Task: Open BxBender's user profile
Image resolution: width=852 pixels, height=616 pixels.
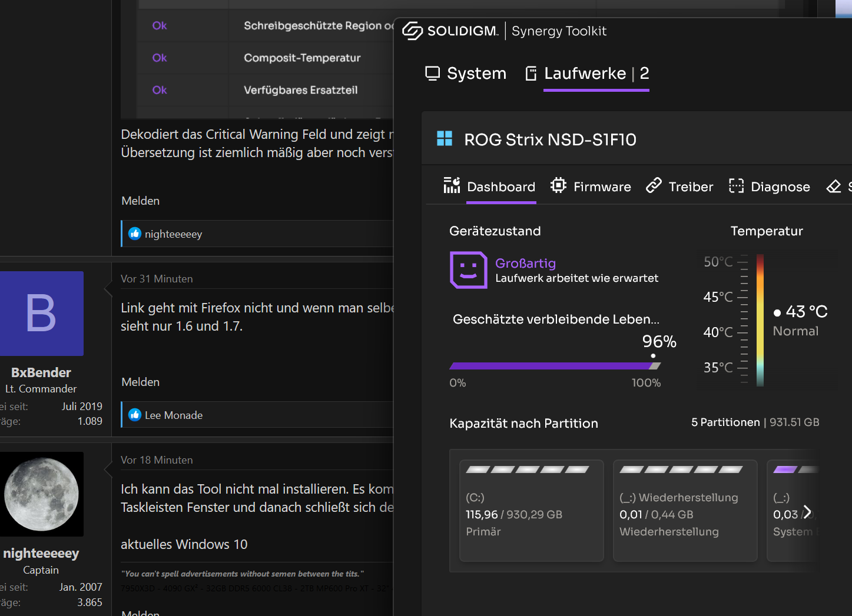Action: (x=41, y=372)
